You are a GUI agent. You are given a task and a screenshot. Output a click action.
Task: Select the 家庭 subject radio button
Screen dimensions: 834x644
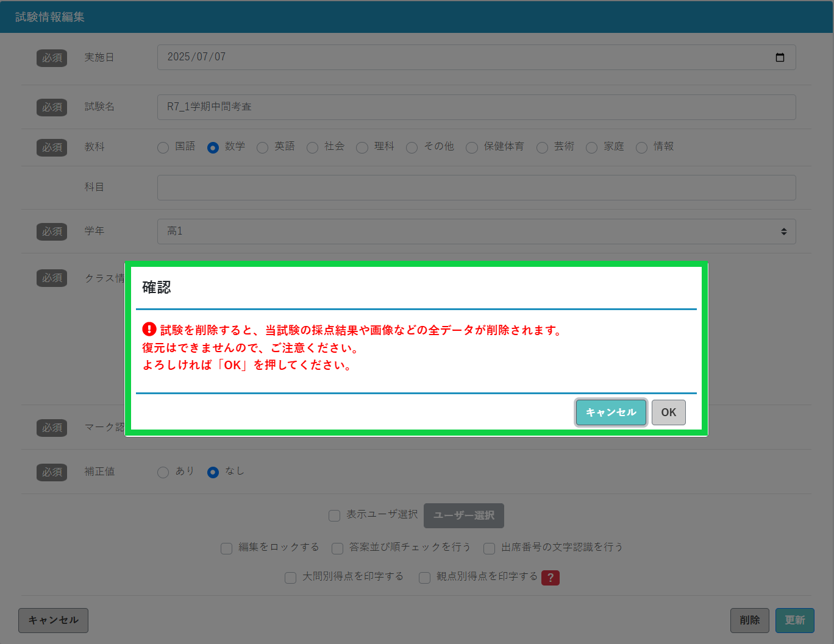click(x=591, y=147)
